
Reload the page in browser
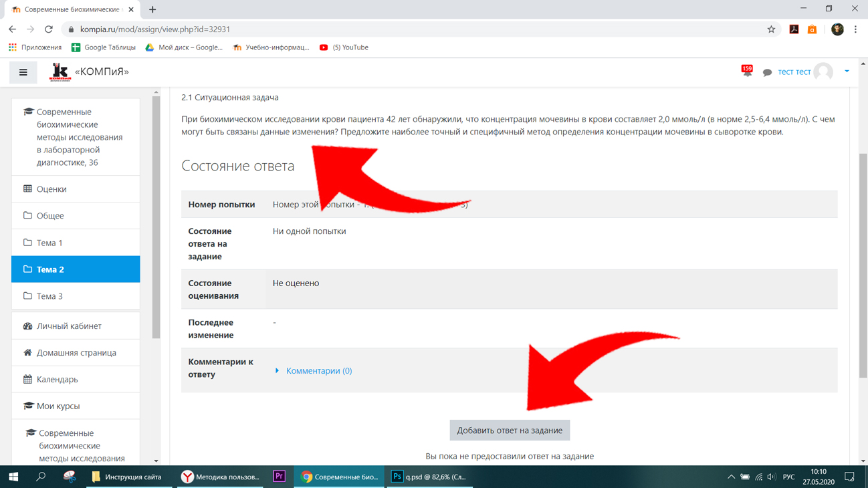point(49,29)
